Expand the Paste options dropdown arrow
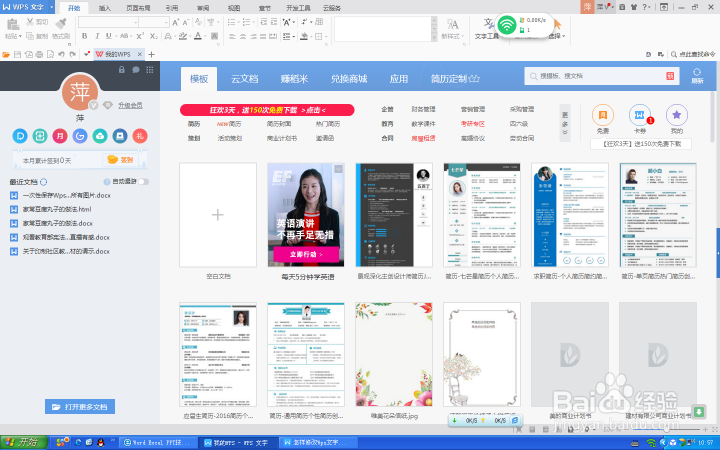Screen dimensions: 720x450 [20, 36]
